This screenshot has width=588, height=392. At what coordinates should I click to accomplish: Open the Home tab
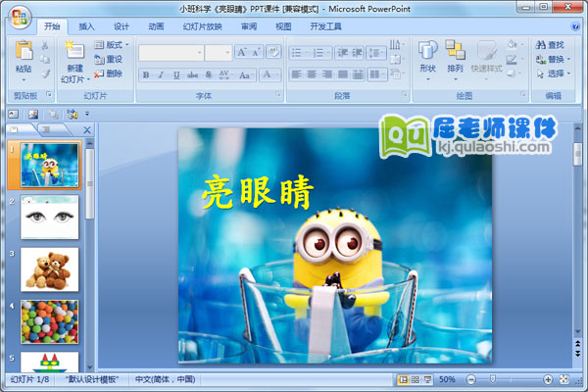52,26
